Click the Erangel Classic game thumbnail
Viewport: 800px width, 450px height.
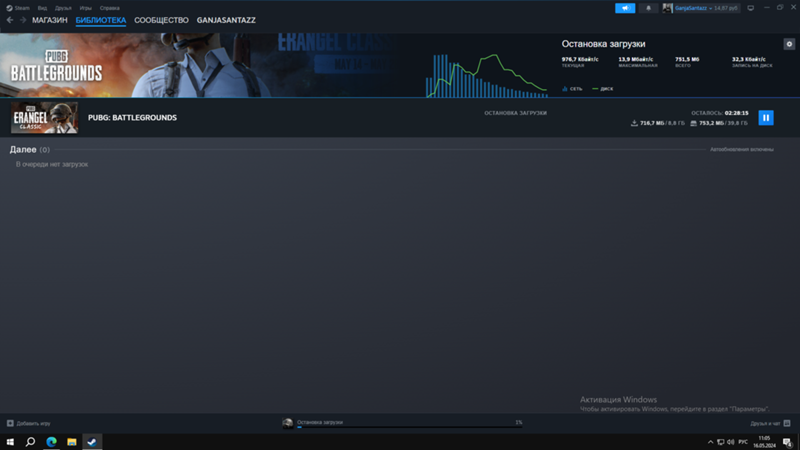44,118
